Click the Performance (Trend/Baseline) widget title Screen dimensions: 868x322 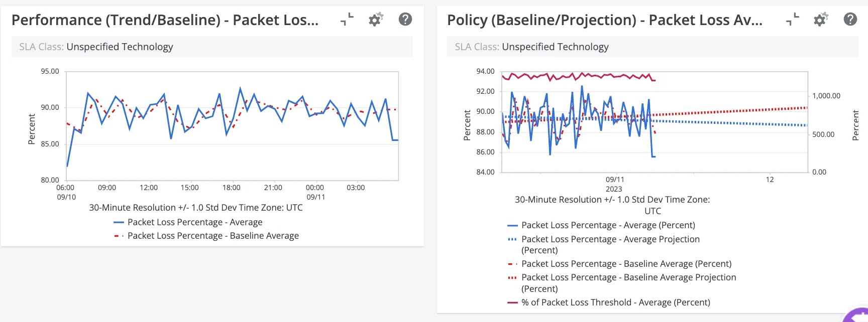tap(165, 20)
